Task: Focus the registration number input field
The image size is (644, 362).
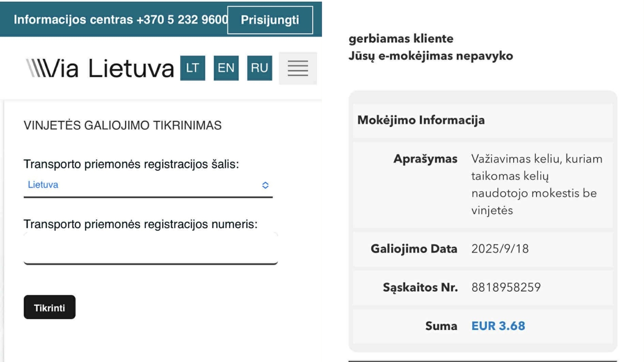Action: [150, 248]
